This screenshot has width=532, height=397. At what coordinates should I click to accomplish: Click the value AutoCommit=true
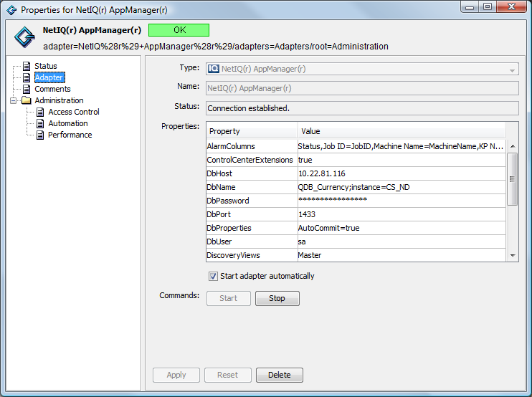coord(329,228)
